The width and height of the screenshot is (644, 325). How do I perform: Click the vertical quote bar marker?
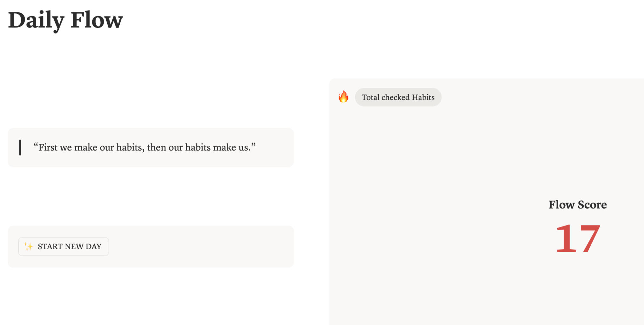tap(20, 148)
